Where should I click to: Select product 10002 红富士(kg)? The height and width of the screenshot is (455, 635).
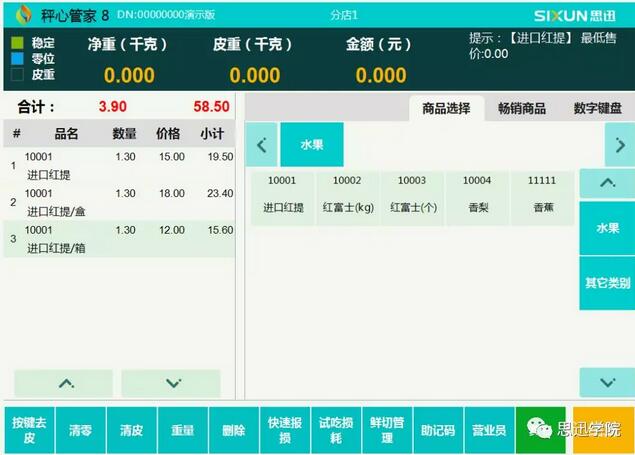(x=348, y=196)
